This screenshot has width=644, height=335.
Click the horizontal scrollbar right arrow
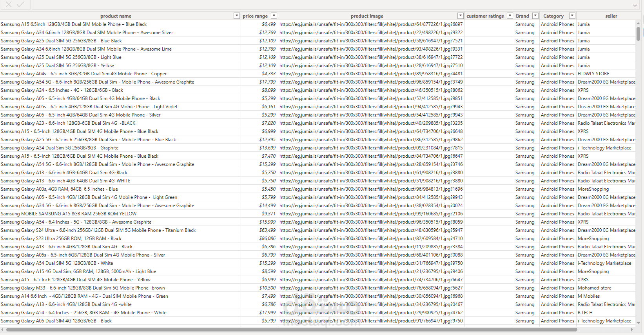632,330
